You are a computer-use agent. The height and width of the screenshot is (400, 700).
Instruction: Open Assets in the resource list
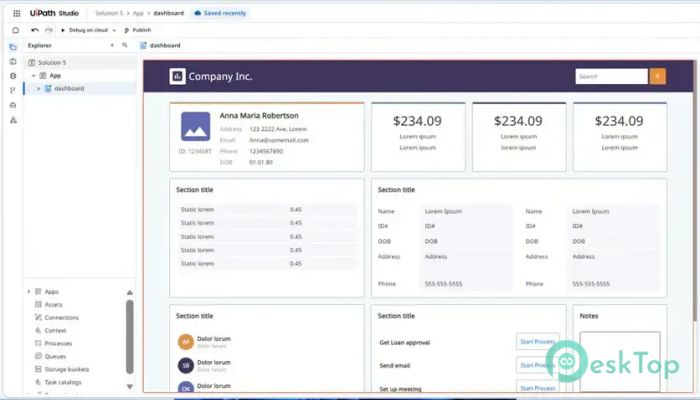53,304
